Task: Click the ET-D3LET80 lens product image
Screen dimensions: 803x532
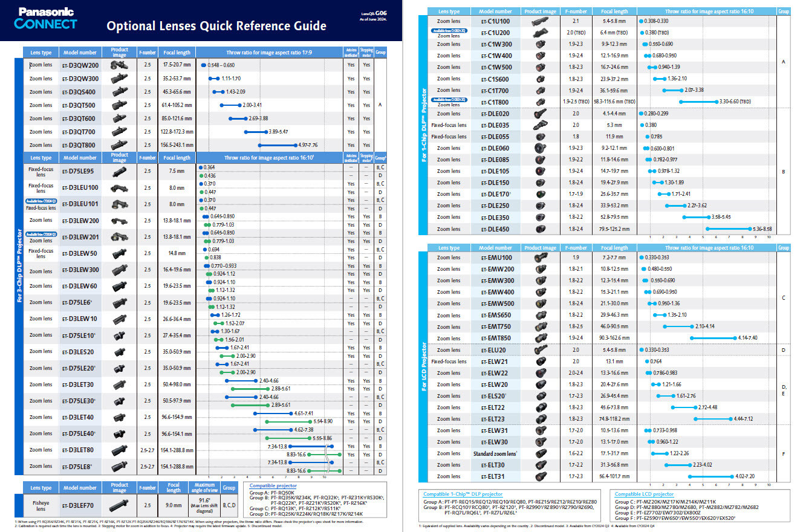Action: coord(119,450)
